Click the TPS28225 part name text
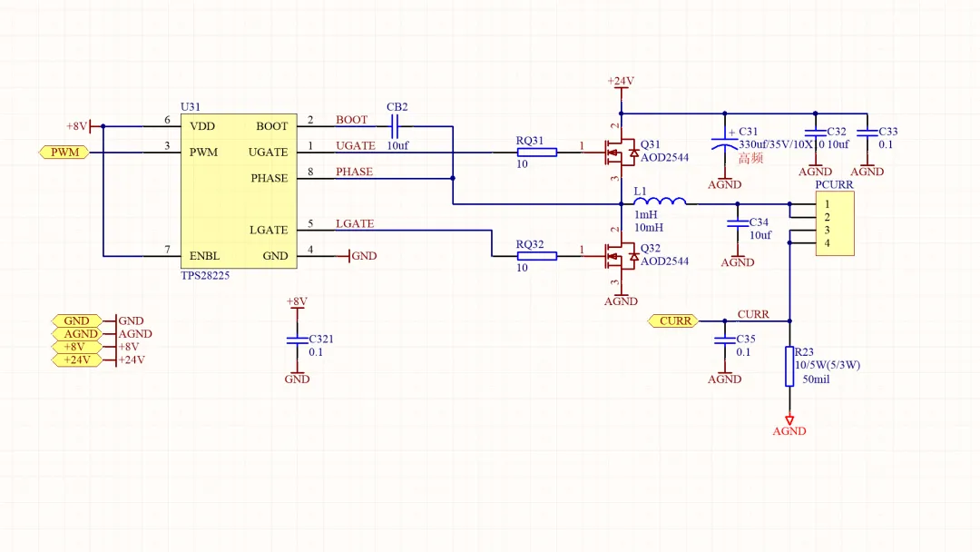 tap(205, 275)
